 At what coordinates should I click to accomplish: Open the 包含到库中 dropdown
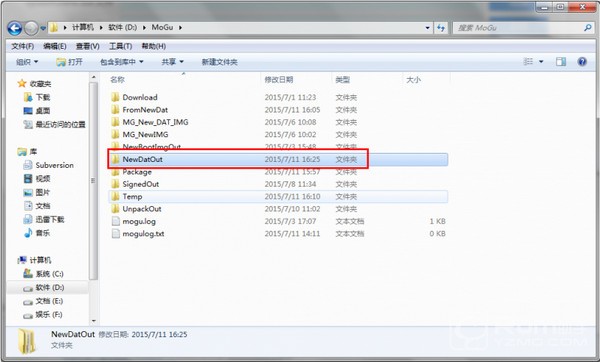tap(121, 62)
